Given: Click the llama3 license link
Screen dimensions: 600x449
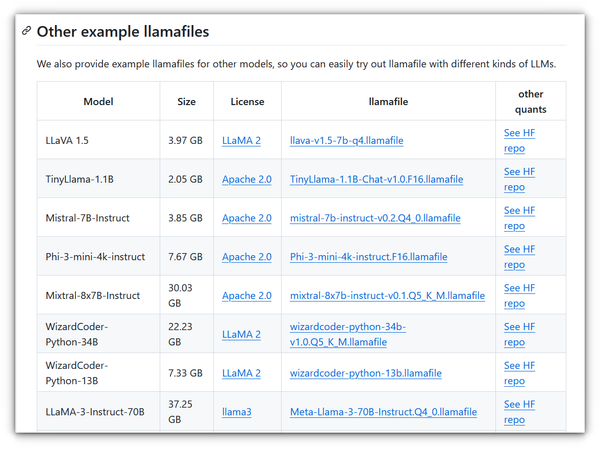Looking at the screenshot, I should tap(238, 412).
